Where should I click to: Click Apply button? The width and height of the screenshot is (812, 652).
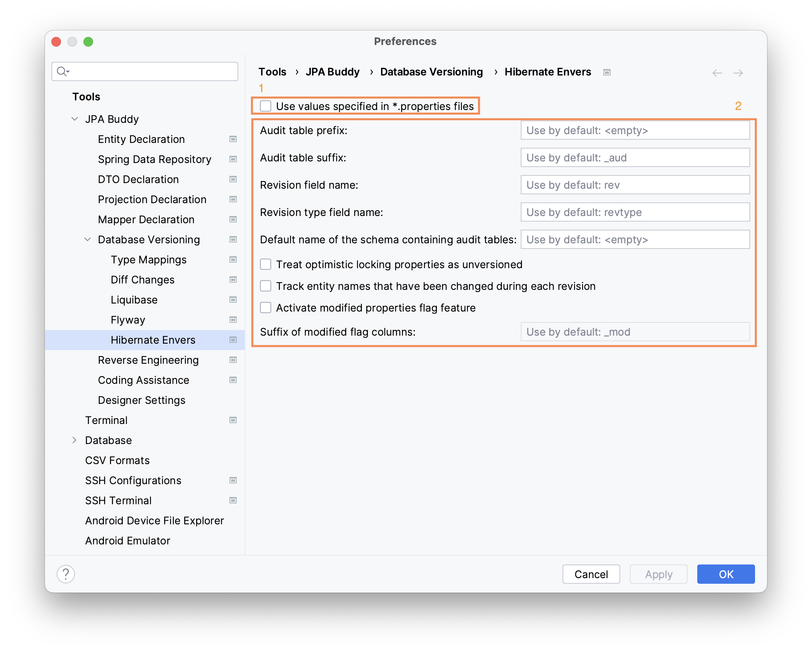tap(658, 574)
